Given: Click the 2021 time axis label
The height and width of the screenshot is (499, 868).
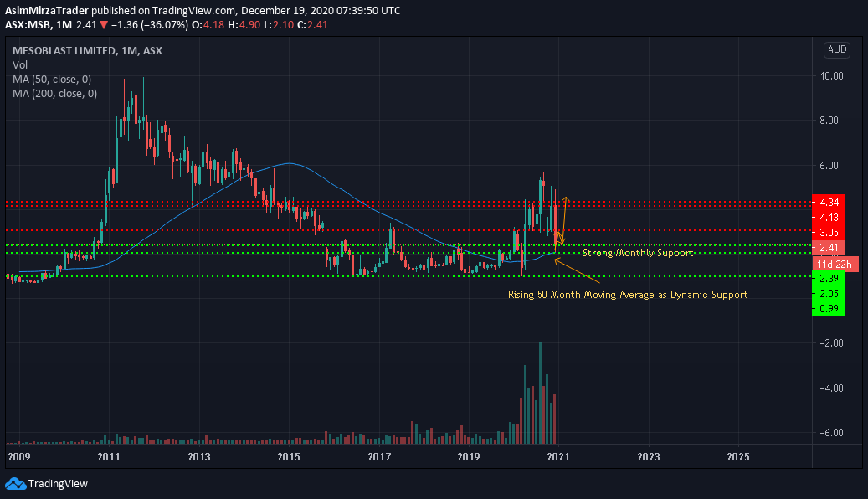Looking at the screenshot, I should coord(558,457).
